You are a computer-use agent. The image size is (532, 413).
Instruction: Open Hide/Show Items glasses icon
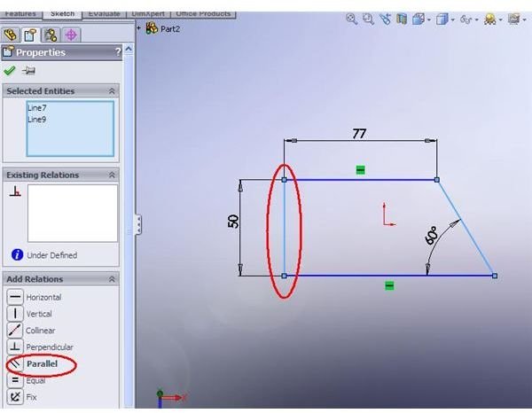point(465,19)
